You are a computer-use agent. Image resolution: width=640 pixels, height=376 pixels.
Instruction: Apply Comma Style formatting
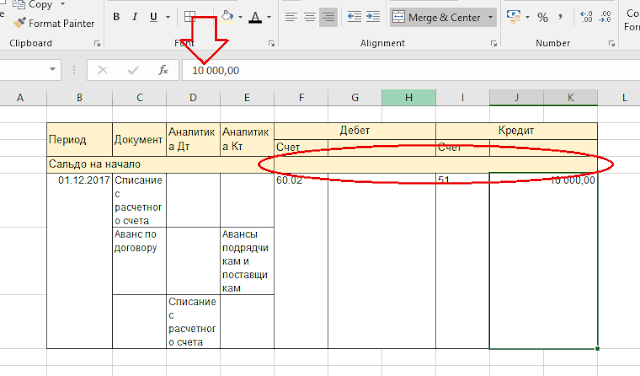tap(561, 17)
